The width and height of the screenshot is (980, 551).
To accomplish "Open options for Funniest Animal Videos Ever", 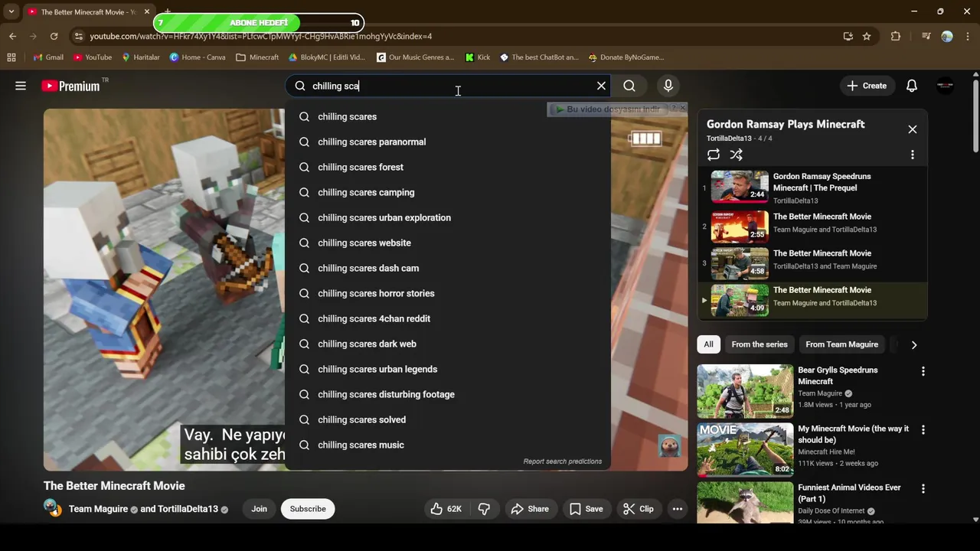I will [923, 488].
